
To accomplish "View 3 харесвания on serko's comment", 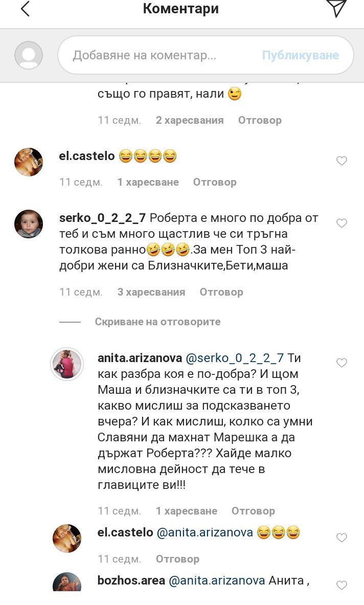I will 151,292.
